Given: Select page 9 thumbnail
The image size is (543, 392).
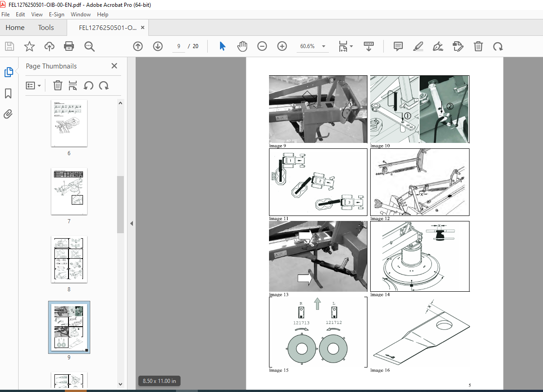Looking at the screenshot, I should [69, 327].
